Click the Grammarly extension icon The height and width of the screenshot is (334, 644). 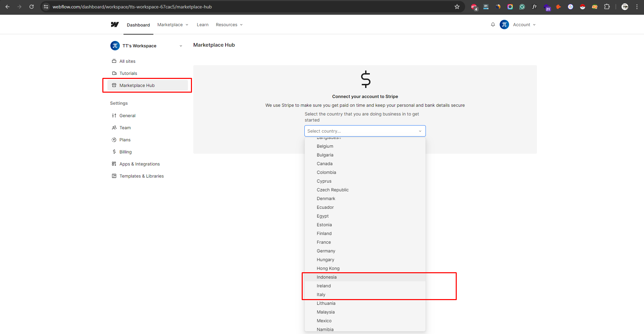point(522,7)
